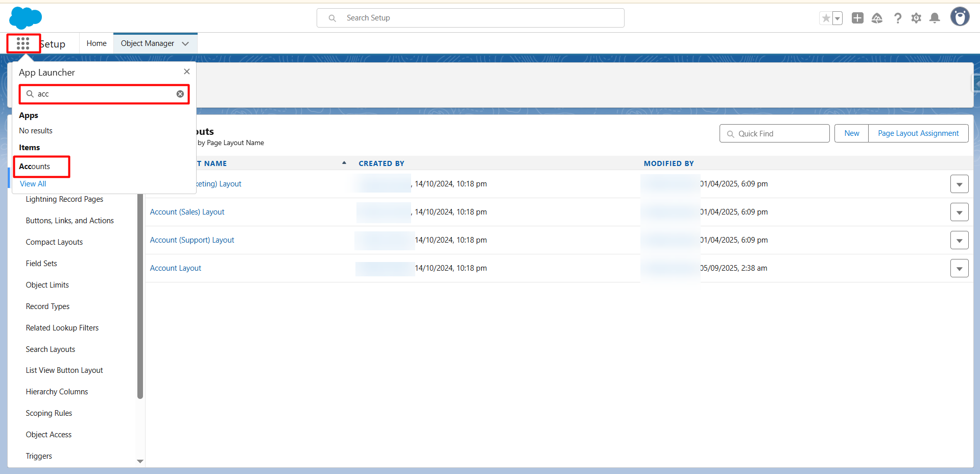This screenshot has height=474, width=980.
Task: Click the Quick Find input
Action: (774, 133)
